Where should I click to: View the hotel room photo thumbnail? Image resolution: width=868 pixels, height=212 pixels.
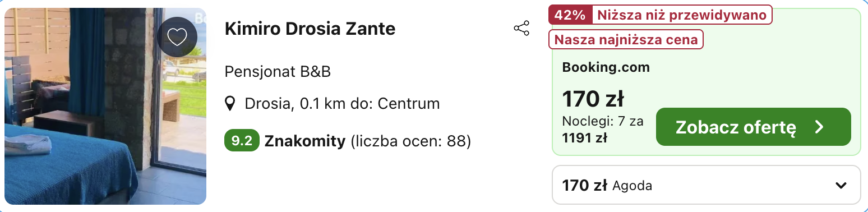click(x=105, y=106)
